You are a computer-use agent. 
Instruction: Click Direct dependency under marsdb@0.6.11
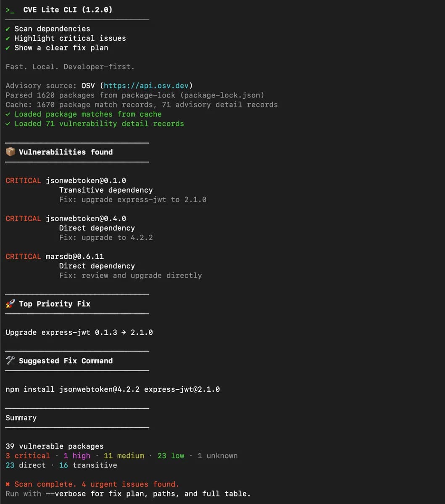click(97, 266)
